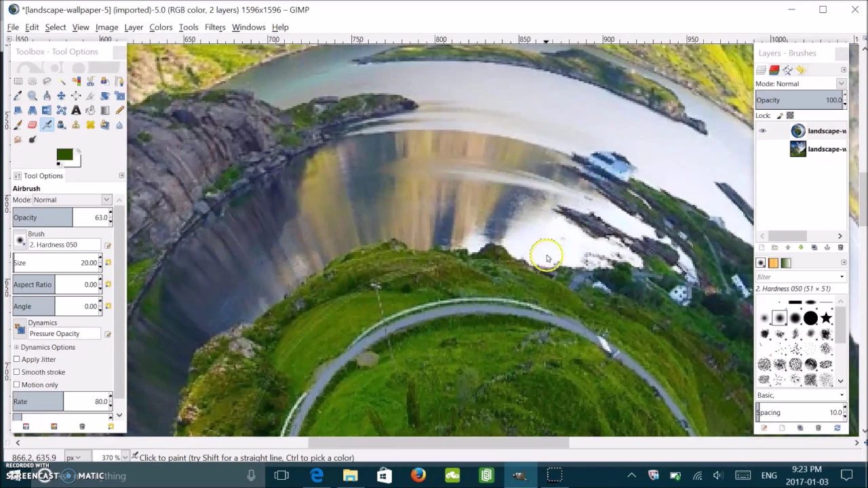Enable the Smooth stroke checkbox
Viewport: 868px width, 488px height.
(x=17, y=372)
